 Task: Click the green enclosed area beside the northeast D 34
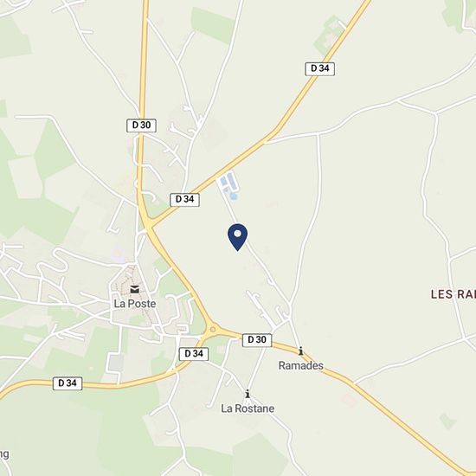pos(328,35)
